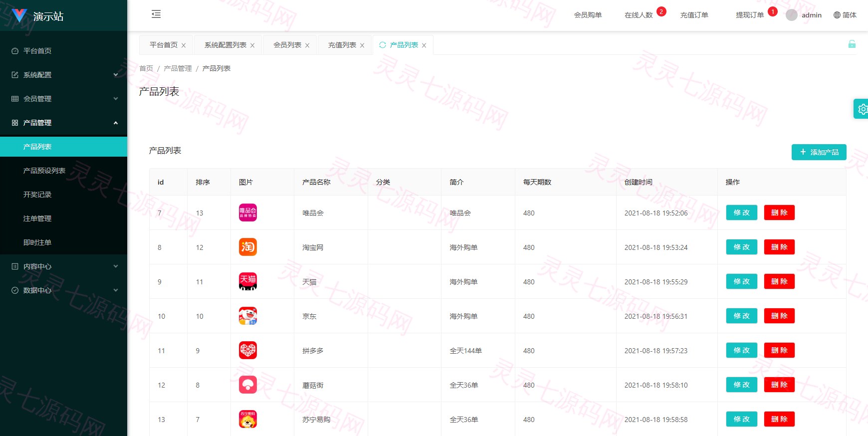Screen dimensions: 868x436
Task: Open 产品预设列表 in the sidebar
Action: coord(64,171)
